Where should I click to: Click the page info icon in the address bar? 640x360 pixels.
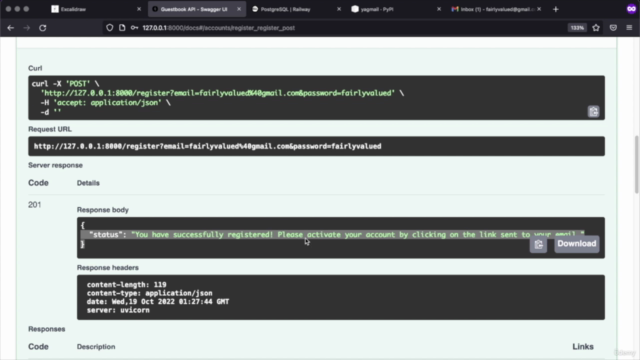pyautogui.click(x=122, y=28)
